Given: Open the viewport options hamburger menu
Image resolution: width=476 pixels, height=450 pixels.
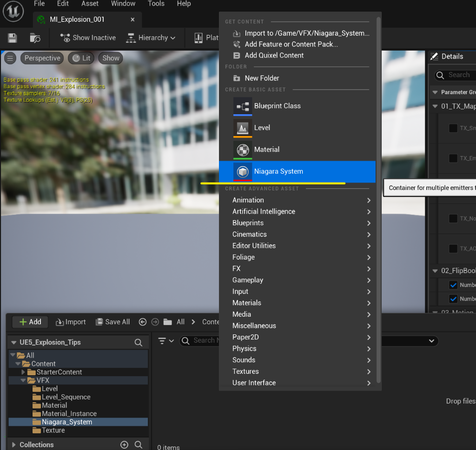Looking at the screenshot, I should (10, 58).
